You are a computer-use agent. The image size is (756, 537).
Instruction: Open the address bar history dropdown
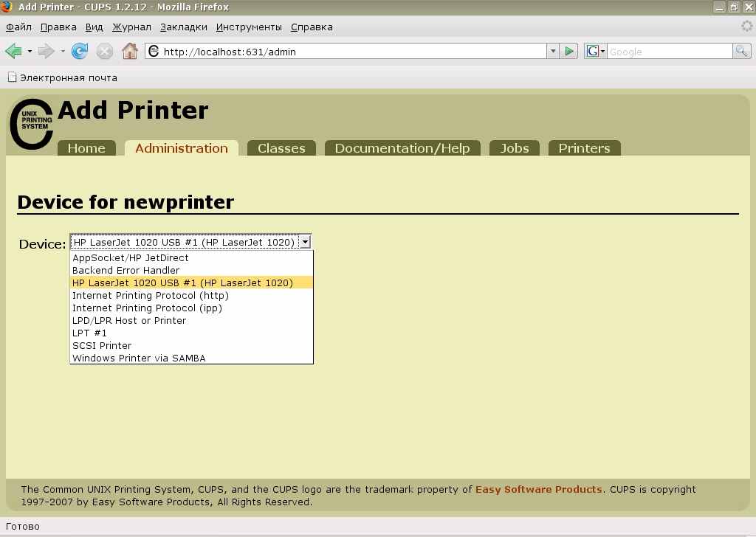click(x=553, y=51)
